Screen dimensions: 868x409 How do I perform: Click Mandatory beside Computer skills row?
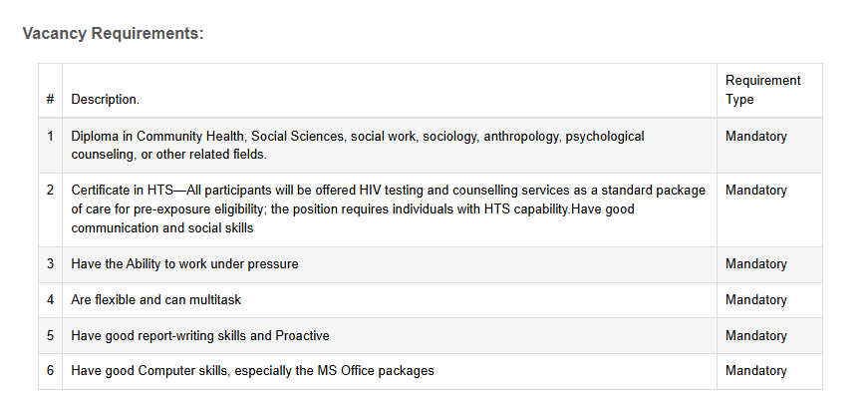[x=755, y=371]
